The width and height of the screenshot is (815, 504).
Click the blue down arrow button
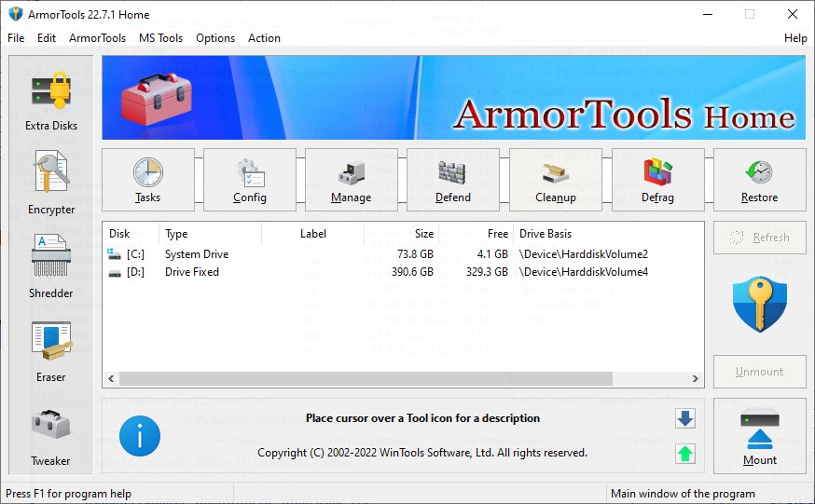685,419
